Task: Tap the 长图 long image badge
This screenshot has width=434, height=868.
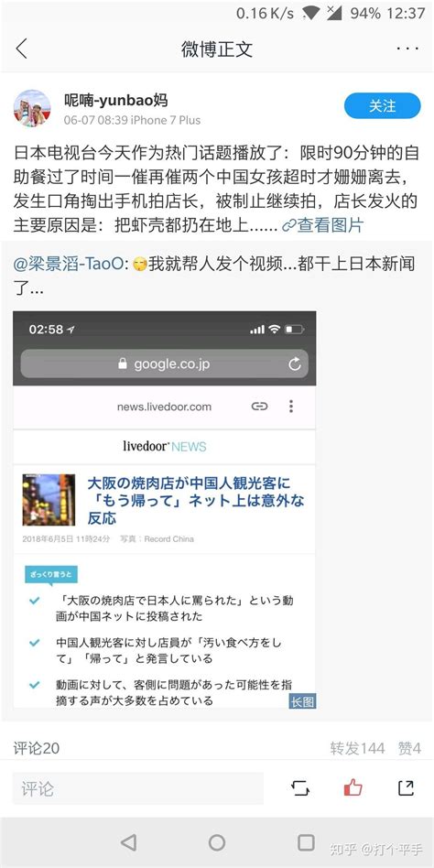Action: click(x=302, y=702)
